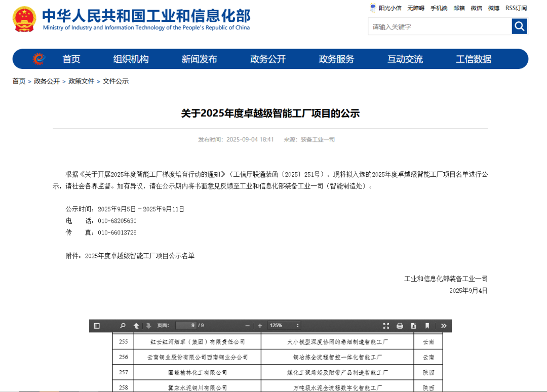Click the article title 关于2025年度卓越级智能工厂项目的公示

coord(270,113)
